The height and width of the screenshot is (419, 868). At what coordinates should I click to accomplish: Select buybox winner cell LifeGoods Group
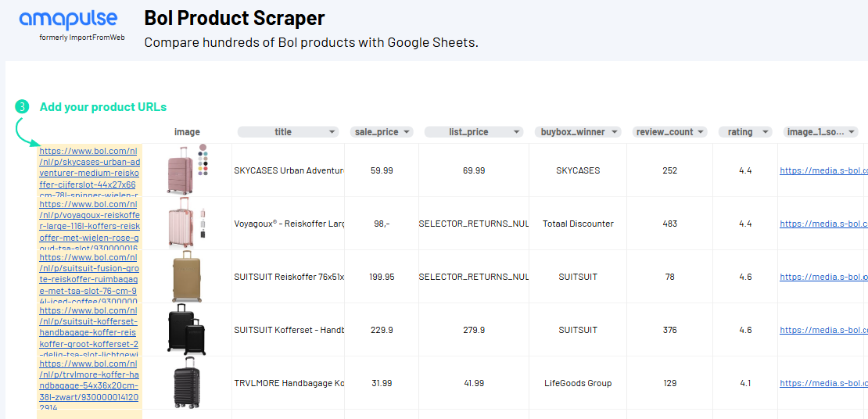(578, 383)
